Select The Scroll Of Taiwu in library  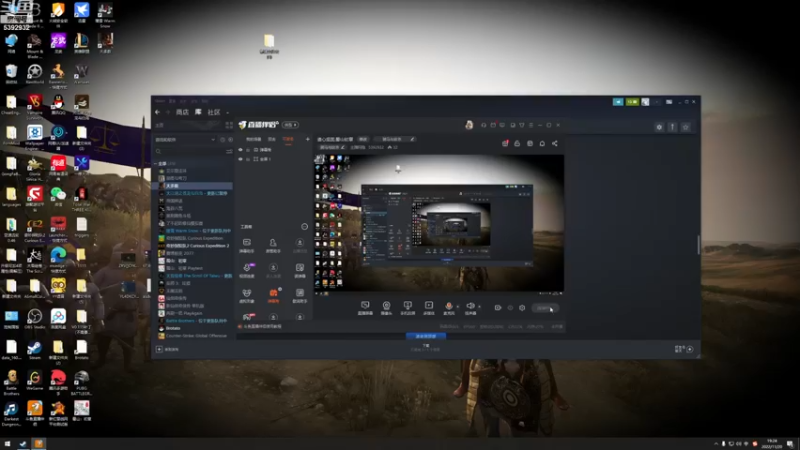(x=194, y=276)
